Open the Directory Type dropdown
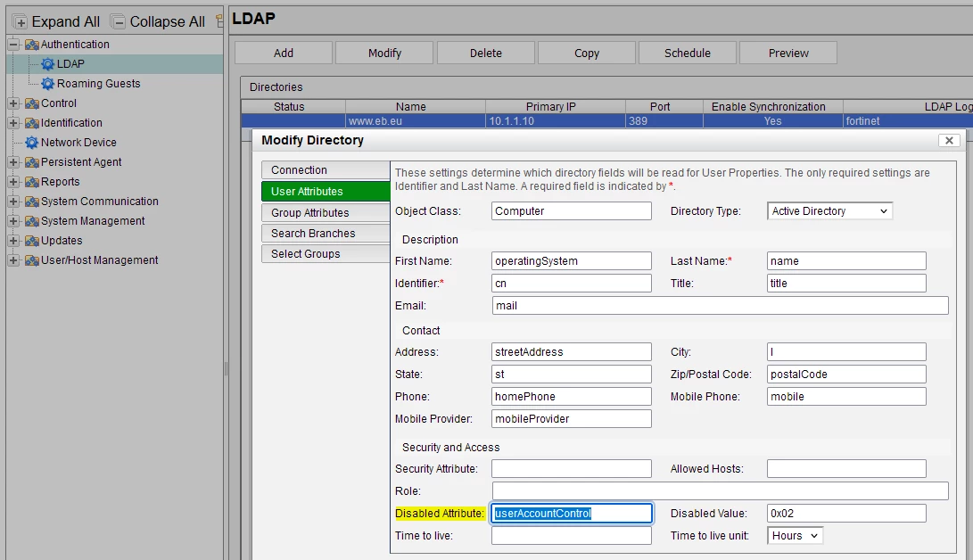This screenshot has width=973, height=560. 829,211
